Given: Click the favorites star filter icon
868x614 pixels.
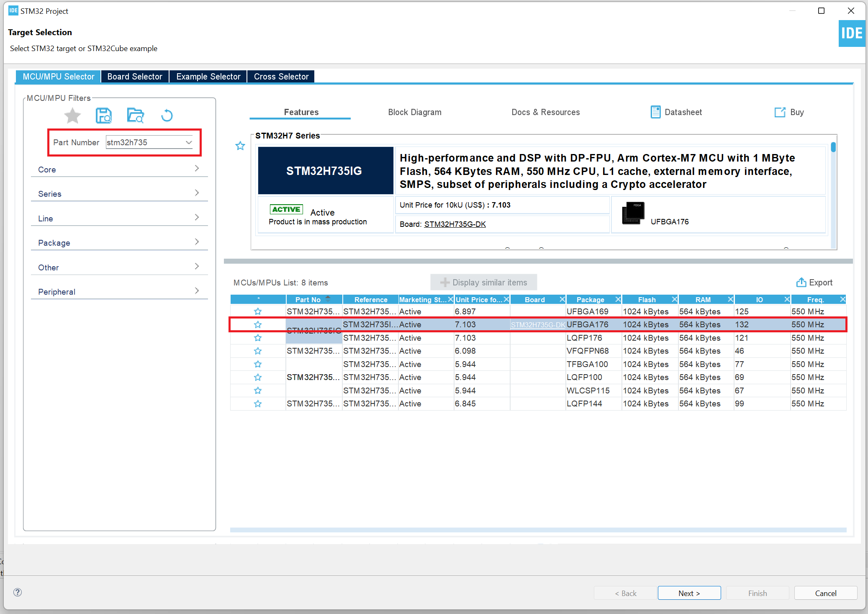Looking at the screenshot, I should tap(72, 116).
